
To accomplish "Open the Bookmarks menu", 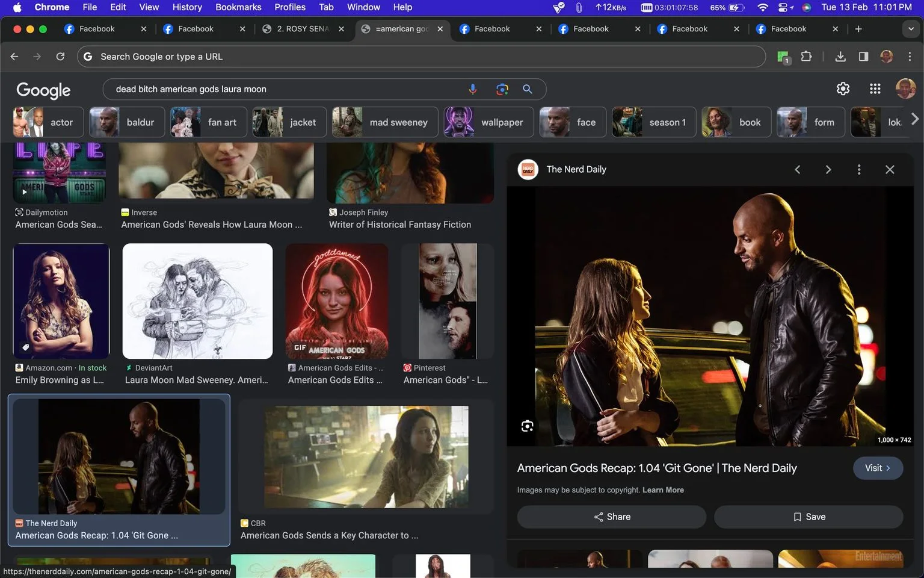I will tap(238, 7).
